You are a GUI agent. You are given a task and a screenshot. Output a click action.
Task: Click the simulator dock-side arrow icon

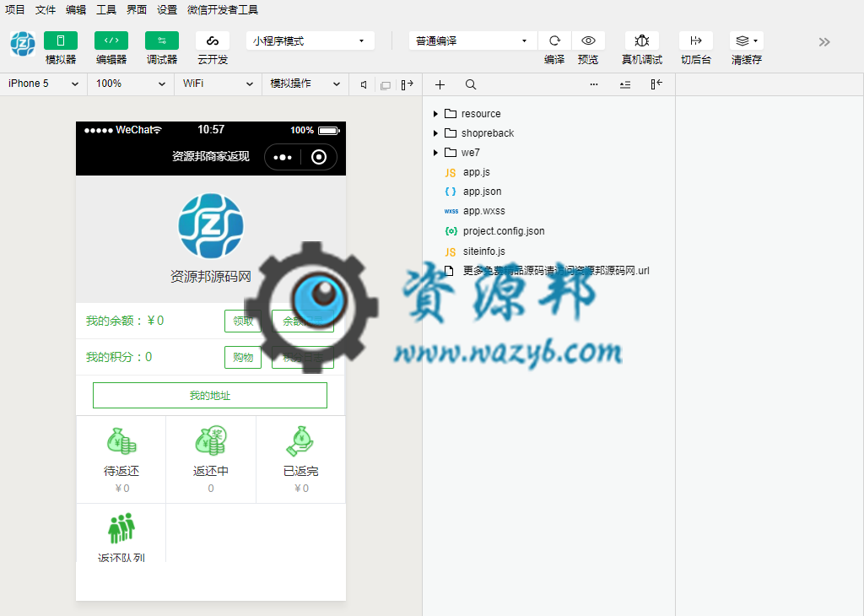pyautogui.click(x=408, y=85)
